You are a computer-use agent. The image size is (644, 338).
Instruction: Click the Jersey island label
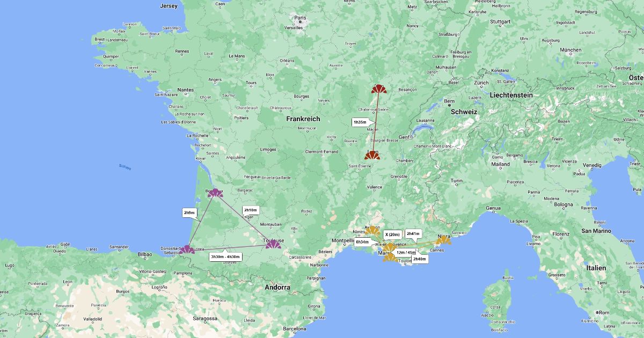[169, 6]
